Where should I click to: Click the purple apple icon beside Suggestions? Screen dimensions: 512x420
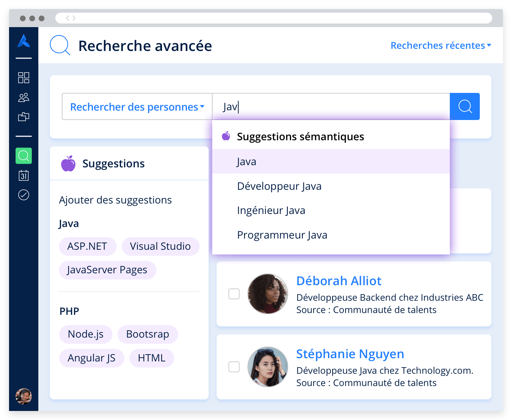click(68, 163)
